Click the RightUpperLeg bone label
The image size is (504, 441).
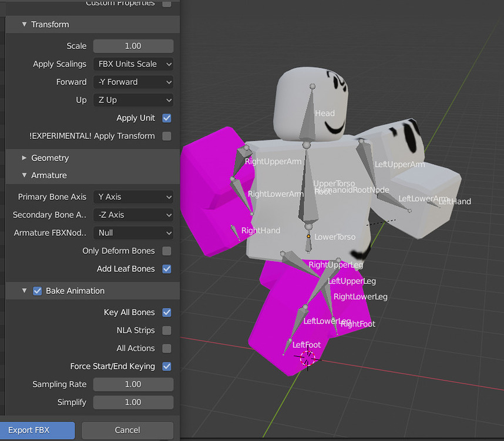[335, 265]
